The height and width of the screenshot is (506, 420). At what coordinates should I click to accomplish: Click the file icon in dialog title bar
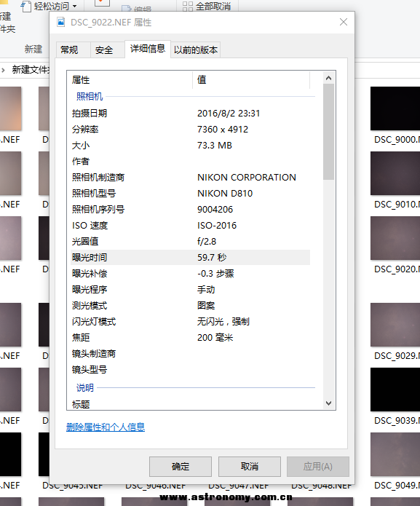[61, 22]
